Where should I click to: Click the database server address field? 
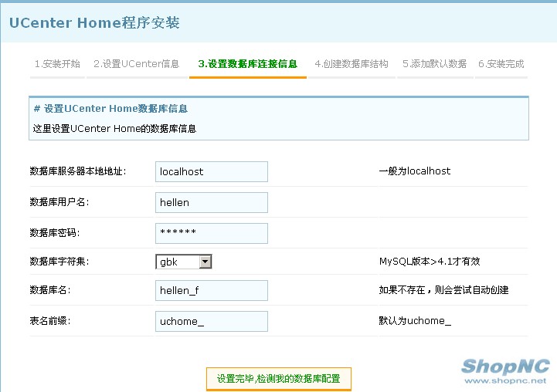212,172
